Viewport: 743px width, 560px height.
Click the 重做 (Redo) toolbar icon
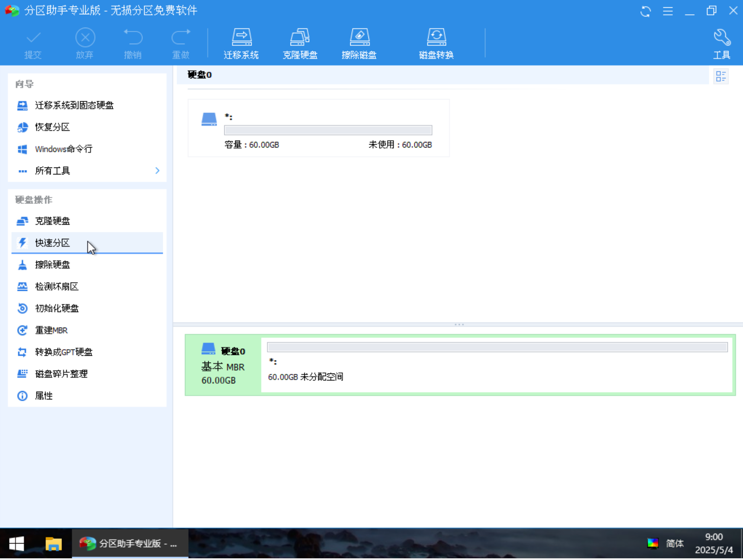[181, 44]
